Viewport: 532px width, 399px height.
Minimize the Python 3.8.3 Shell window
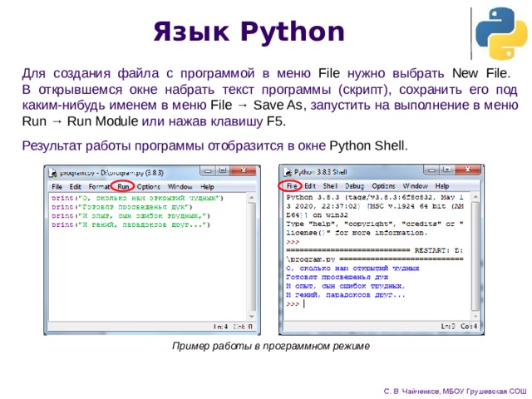(x=431, y=170)
